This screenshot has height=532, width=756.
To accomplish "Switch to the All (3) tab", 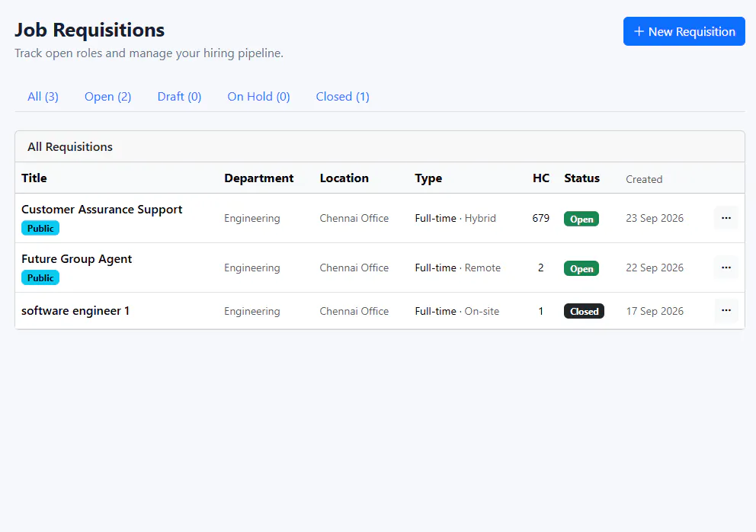I will [43, 97].
